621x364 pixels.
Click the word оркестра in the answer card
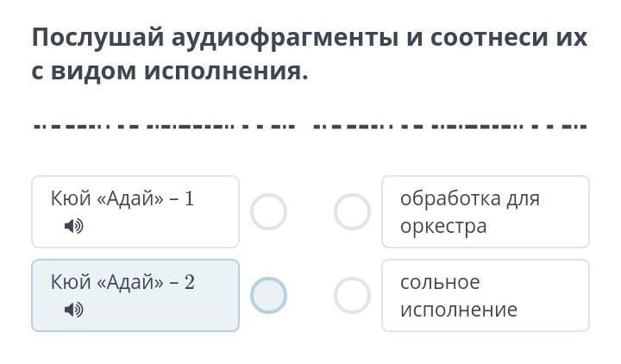(443, 227)
